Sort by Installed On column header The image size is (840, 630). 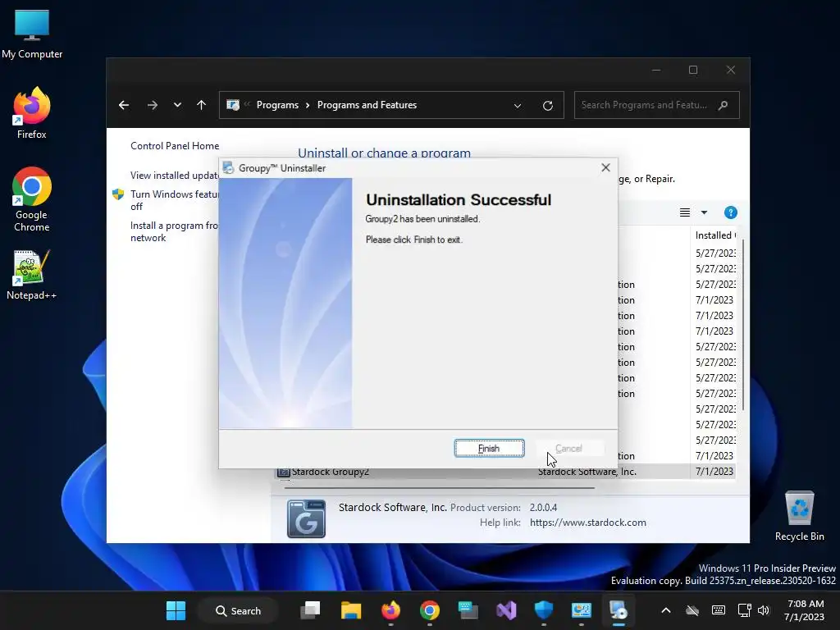pos(715,235)
